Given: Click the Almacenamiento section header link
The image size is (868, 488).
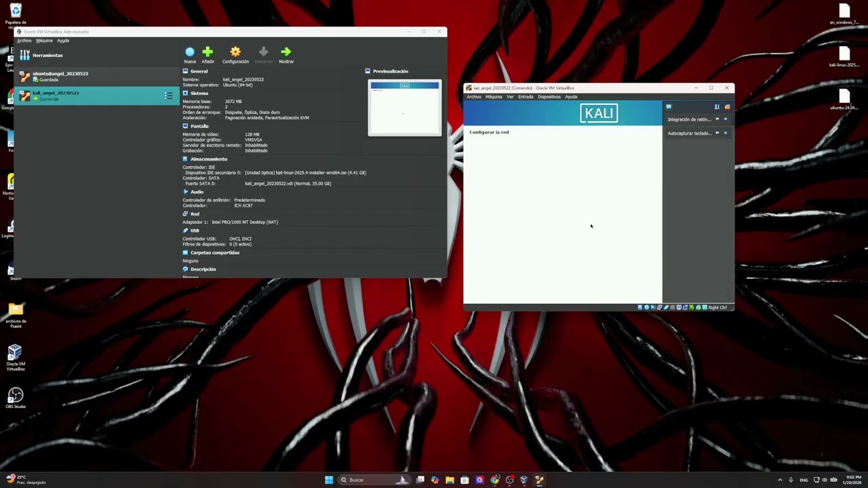Looking at the screenshot, I should pos(208,159).
